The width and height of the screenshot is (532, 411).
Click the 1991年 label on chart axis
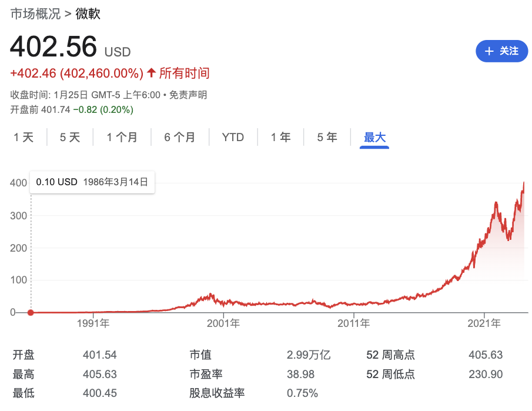click(93, 323)
